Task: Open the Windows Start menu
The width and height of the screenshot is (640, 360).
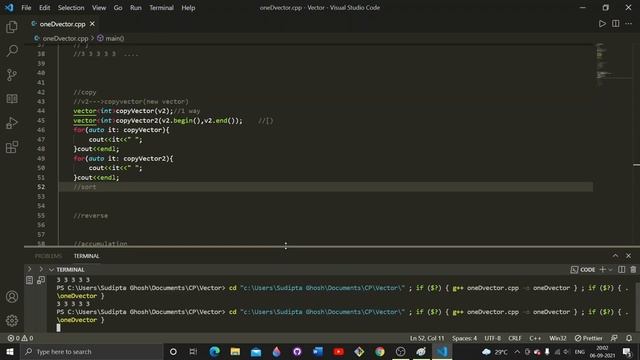Action: pyautogui.click(x=9, y=351)
